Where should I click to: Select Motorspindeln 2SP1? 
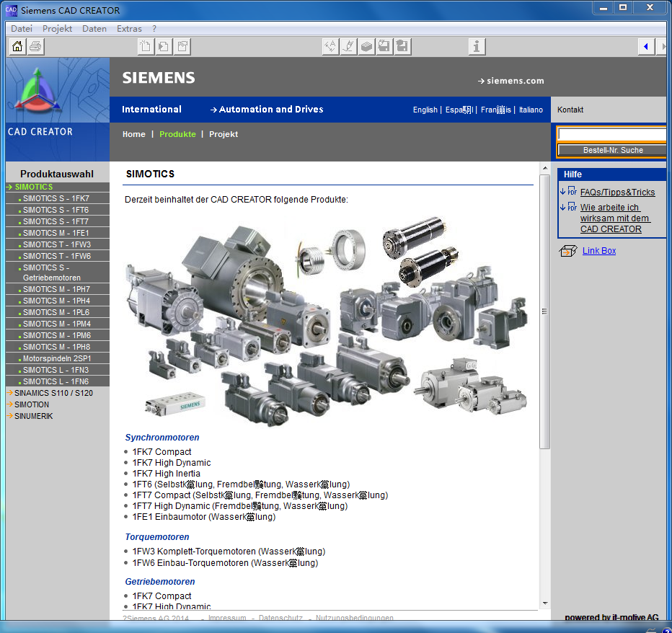coord(58,359)
